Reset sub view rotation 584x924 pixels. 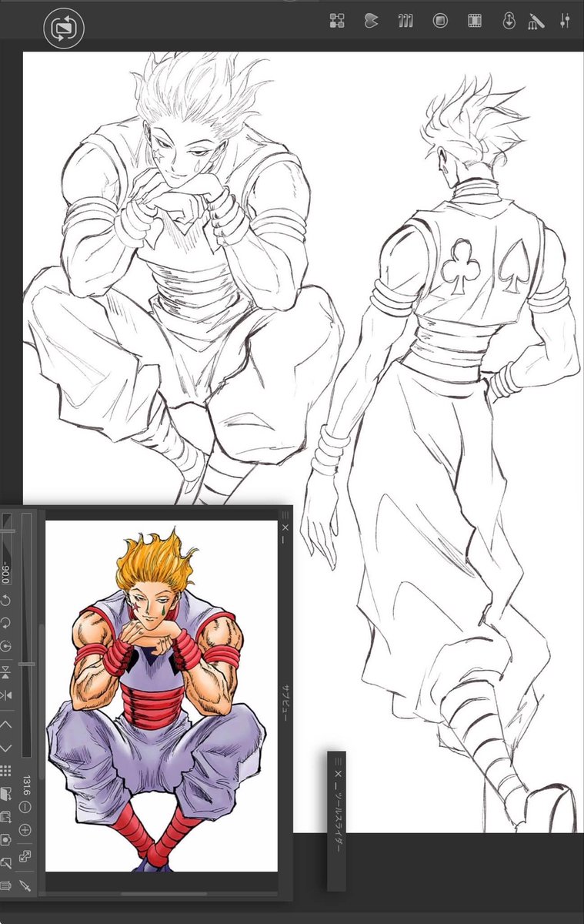(5, 645)
